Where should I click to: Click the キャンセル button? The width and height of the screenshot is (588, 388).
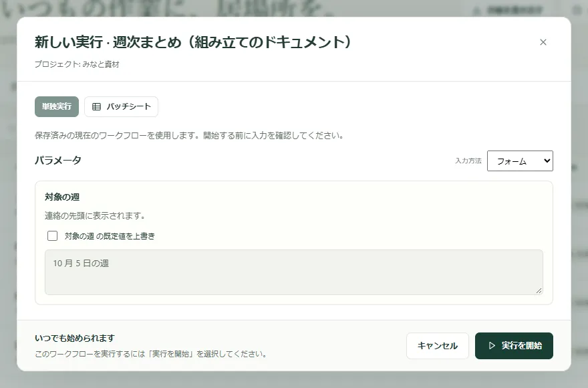pos(437,346)
